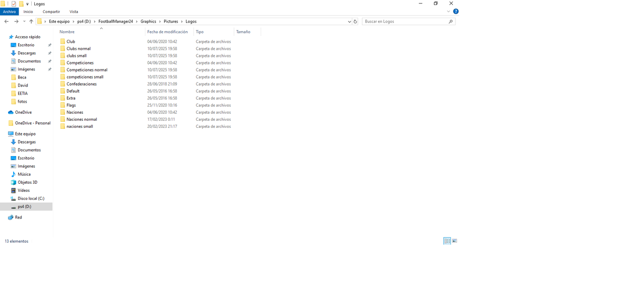Open Explorer help question mark
Image resolution: width=644 pixels, height=295 pixels.
[456, 12]
